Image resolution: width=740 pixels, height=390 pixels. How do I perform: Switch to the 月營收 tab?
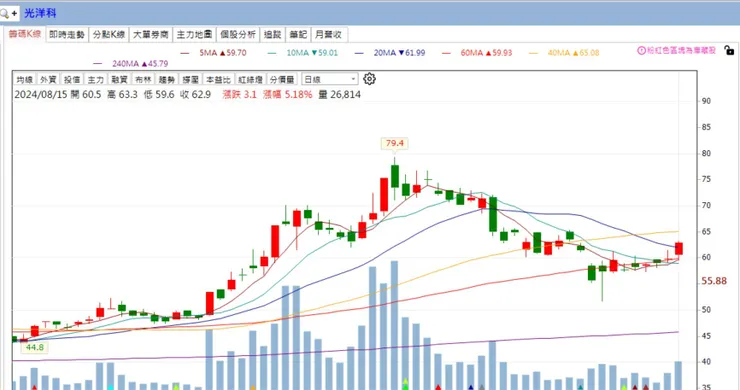328,34
